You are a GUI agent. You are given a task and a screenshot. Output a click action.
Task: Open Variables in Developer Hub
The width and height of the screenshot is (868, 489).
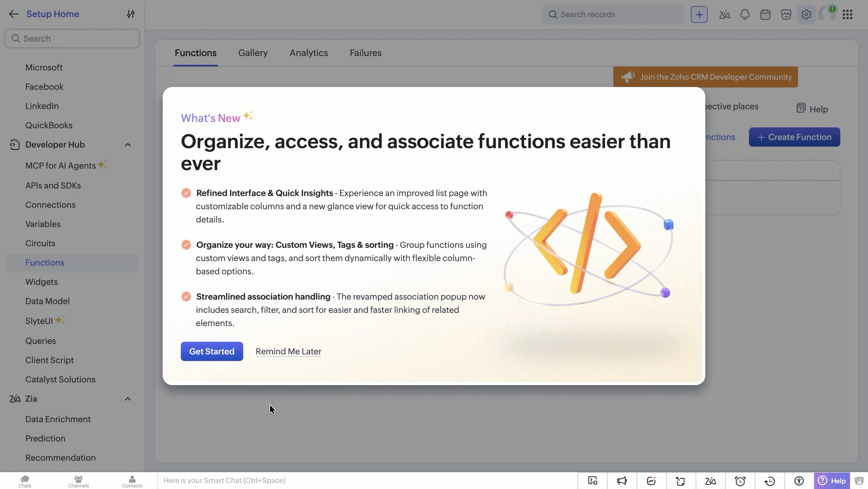pyautogui.click(x=43, y=224)
